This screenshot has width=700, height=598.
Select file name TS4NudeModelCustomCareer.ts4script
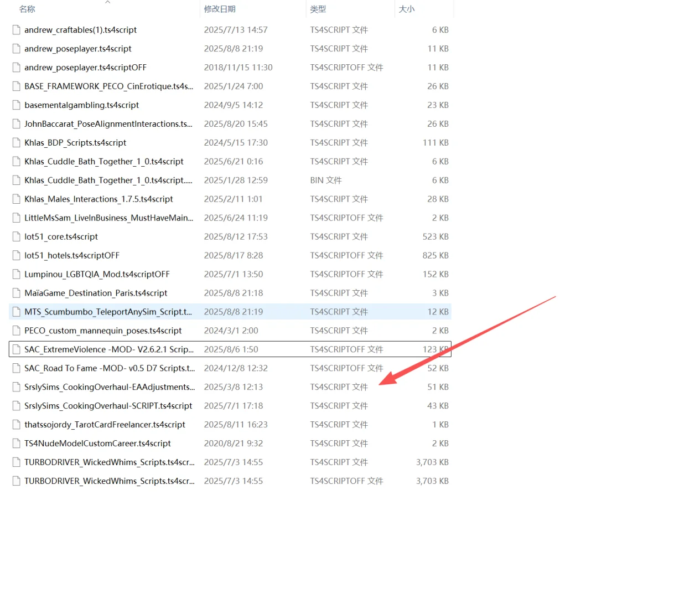coord(97,444)
